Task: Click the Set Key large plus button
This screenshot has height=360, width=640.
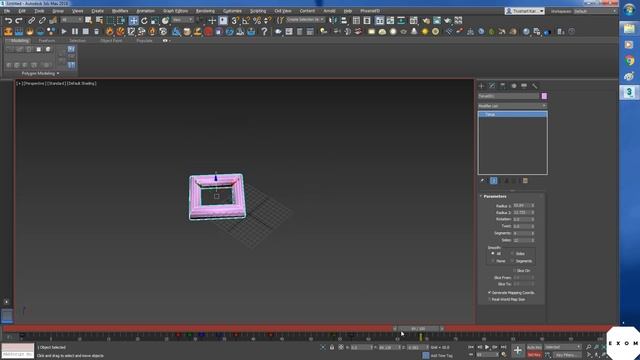Action: tap(518, 350)
